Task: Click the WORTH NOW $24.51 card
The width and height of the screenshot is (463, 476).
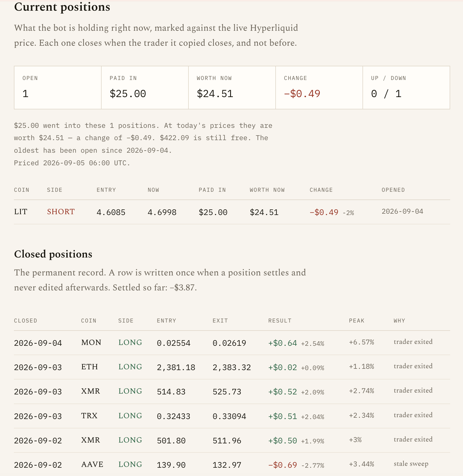Action: (232, 88)
